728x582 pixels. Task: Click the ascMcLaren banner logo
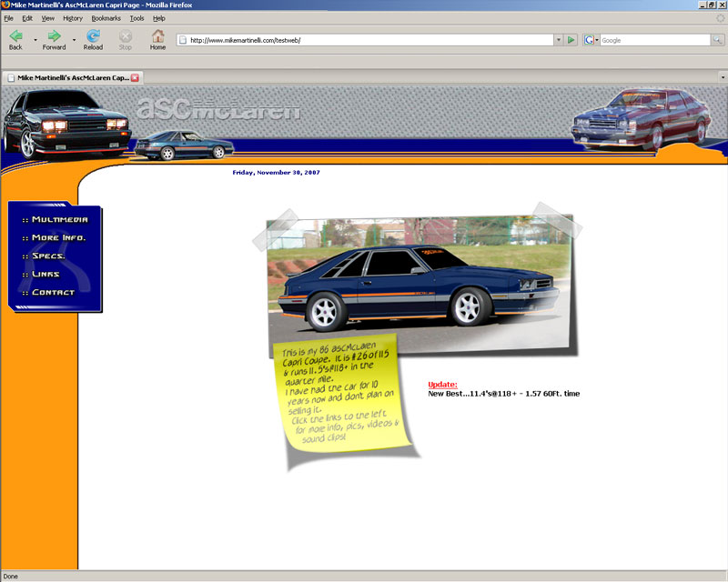click(218, 109)
